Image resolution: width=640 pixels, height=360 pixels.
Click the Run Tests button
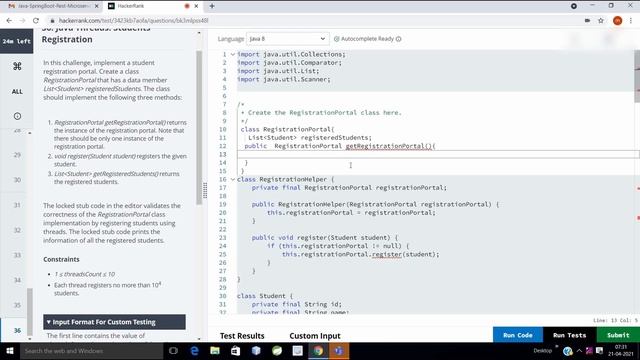569,335
